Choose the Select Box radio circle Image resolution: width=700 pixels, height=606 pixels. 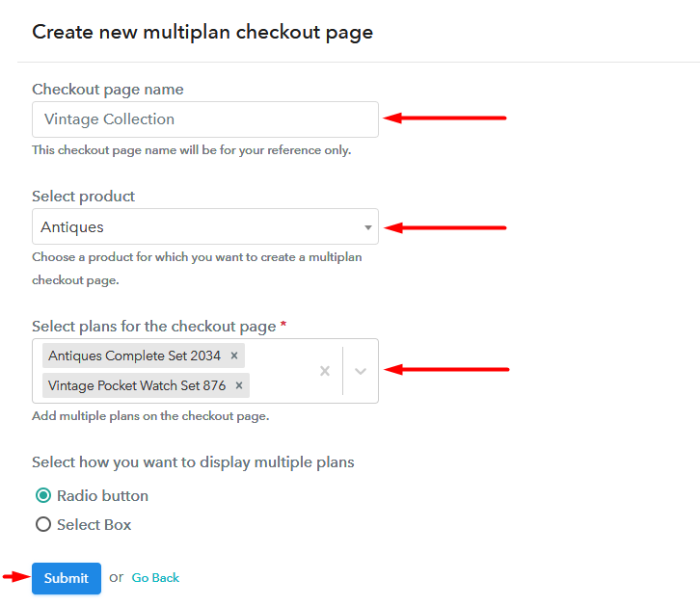point(43,524)
